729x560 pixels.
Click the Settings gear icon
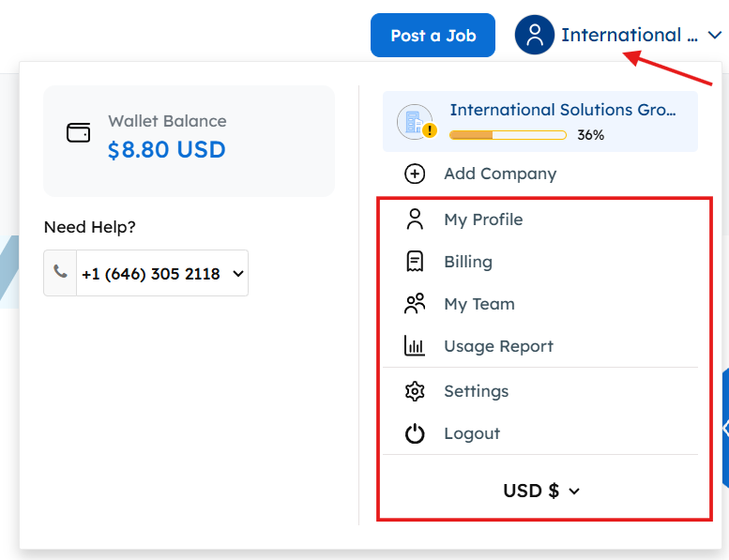click(x=415, y=391)
